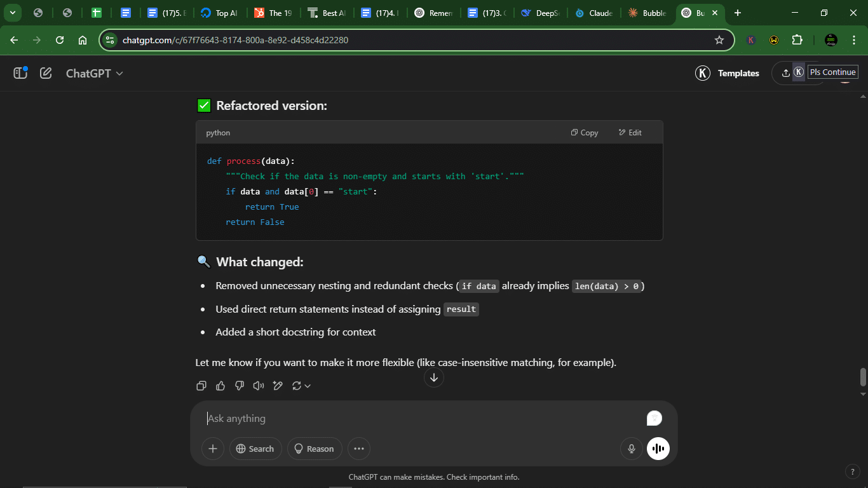The height and width of the screenshot is (488, 868).
Task: Switch to the green spreadsheet tab
Action: [97, 13]
